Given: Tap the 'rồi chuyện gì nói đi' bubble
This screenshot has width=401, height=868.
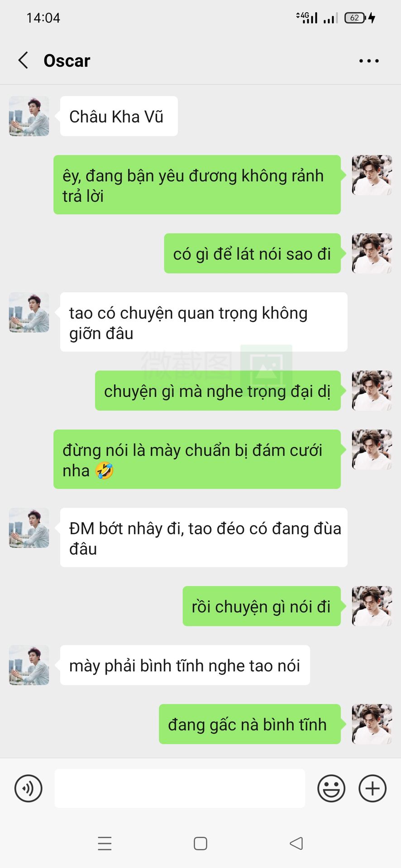Looking at the screenshot, I should (x=262, y=606).
